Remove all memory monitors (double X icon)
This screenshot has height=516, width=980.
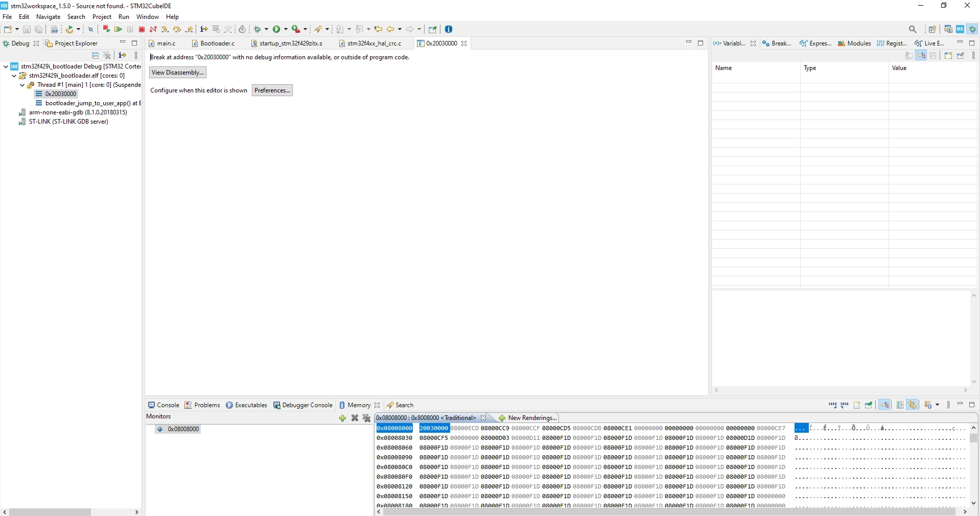click(x=366, y=418)
